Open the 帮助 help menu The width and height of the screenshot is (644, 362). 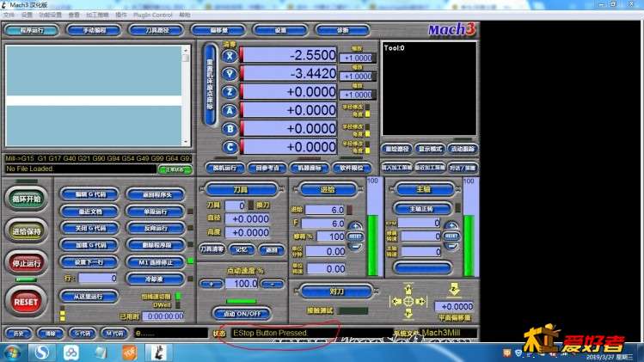(185, 15)
